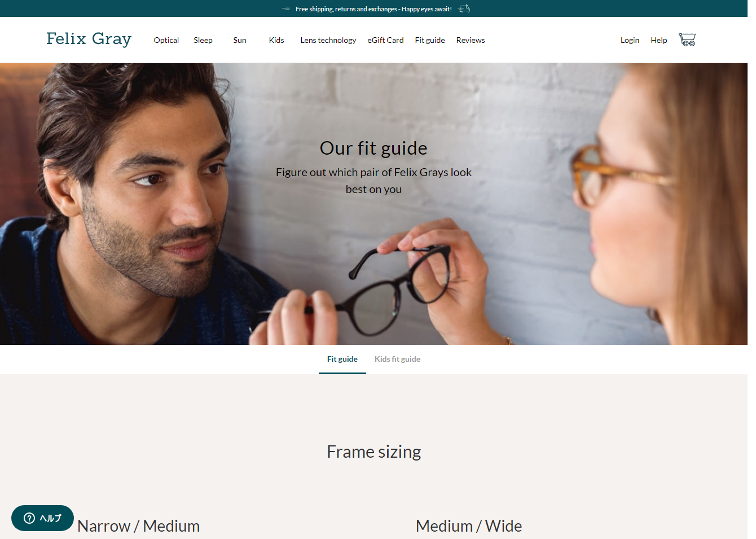Open the Kids menu

[x=276, y=40]
